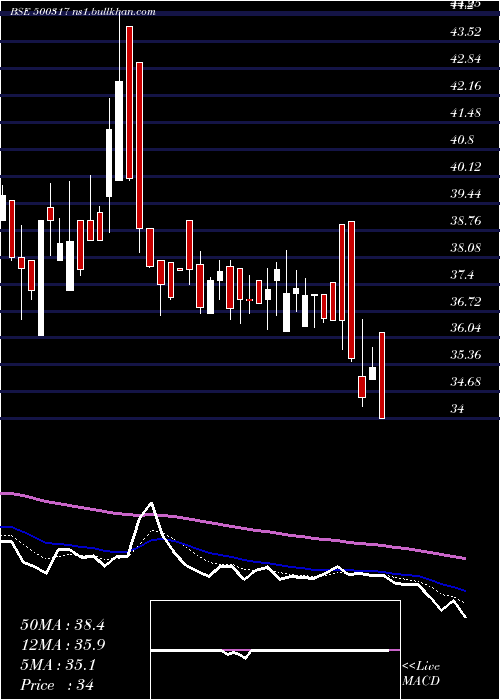Click the 38.08 price axis label
Screen dimensions: 500x700
(x=466, y=247)
